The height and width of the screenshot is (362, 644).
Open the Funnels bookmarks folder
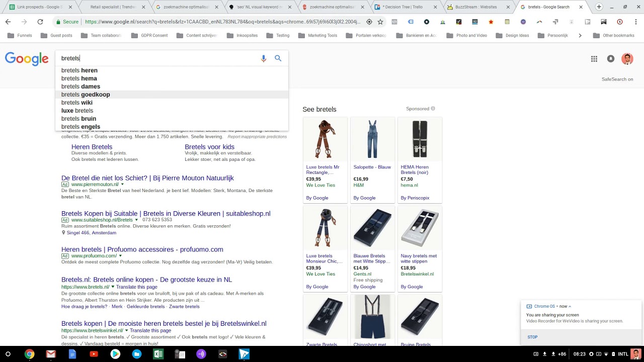coord(21,35)
